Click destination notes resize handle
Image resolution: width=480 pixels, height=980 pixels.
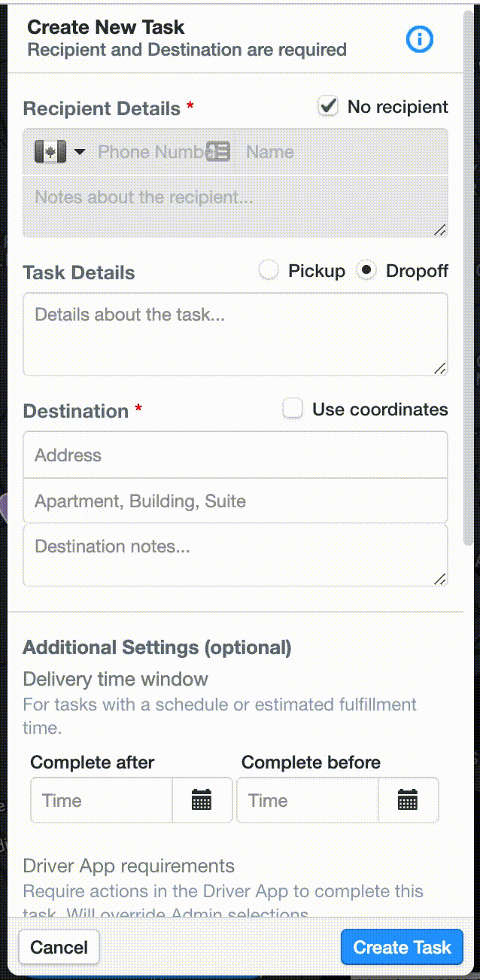click(x=440, y=579)
